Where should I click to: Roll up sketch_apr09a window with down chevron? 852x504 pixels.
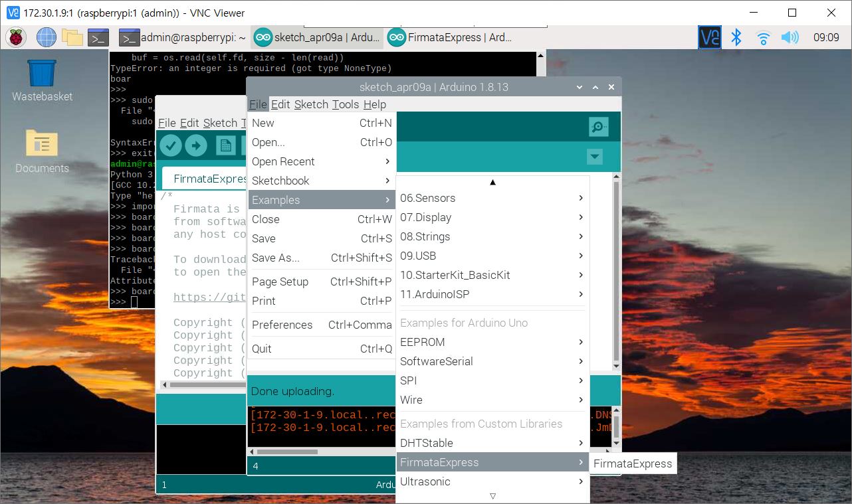pyautogui.click(x=580, y=87)
